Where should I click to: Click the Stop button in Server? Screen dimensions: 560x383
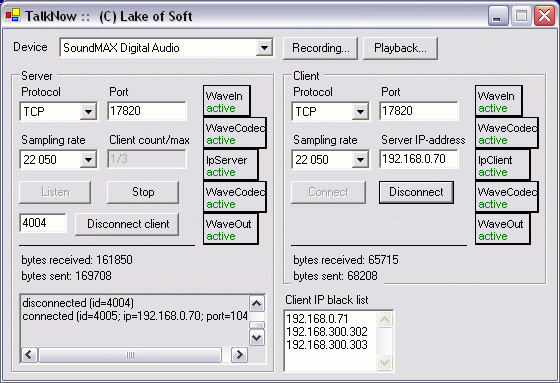coord(143,192)
